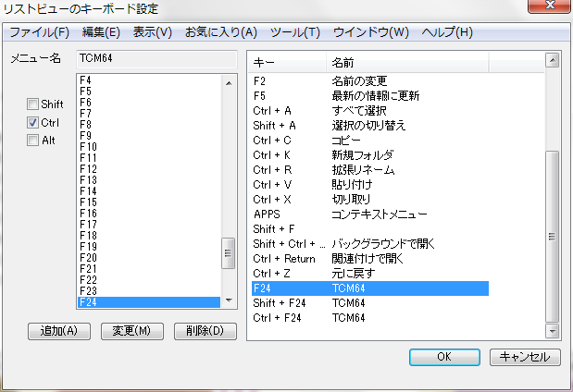Select the Shift + A 選択の切り替え row

tap(370, 126)
